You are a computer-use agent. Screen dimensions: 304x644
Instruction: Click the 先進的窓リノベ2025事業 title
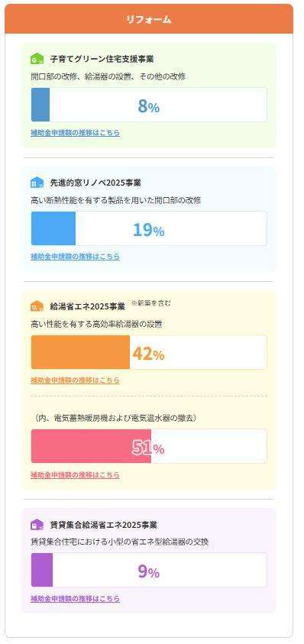click(95, 183)
